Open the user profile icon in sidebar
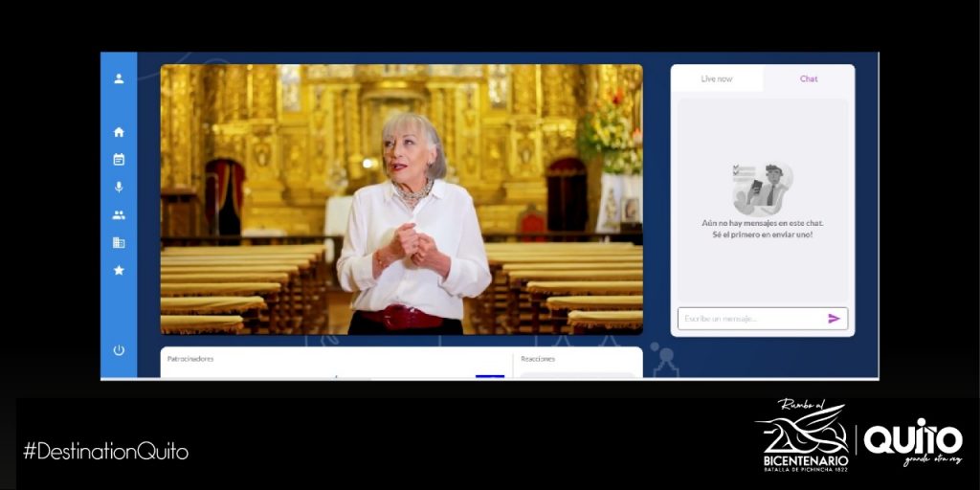 pyautogui.click(x=119, y=78)
